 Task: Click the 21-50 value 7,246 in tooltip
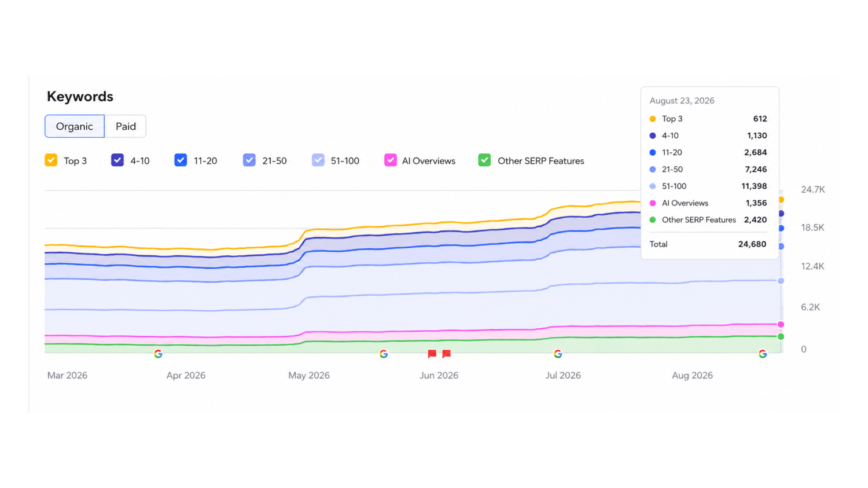[x=756, y=169]
